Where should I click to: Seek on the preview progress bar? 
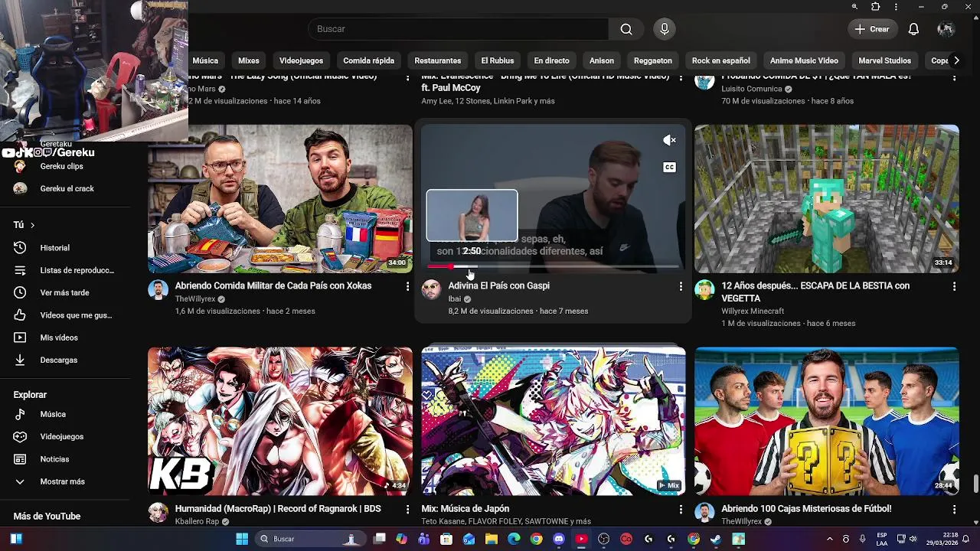click(553, 266)
